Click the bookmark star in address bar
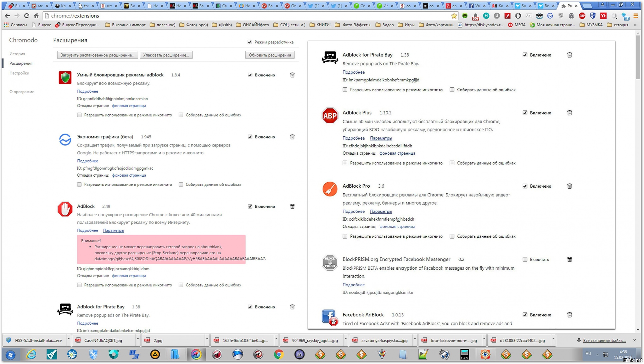Screen dimensions: 644x364 [x=454, y=16]
